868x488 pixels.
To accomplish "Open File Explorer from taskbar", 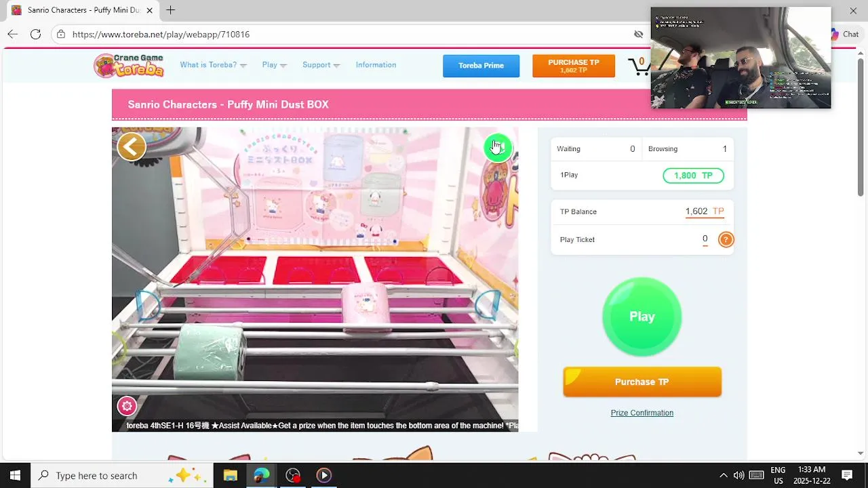I will point(230,475).
